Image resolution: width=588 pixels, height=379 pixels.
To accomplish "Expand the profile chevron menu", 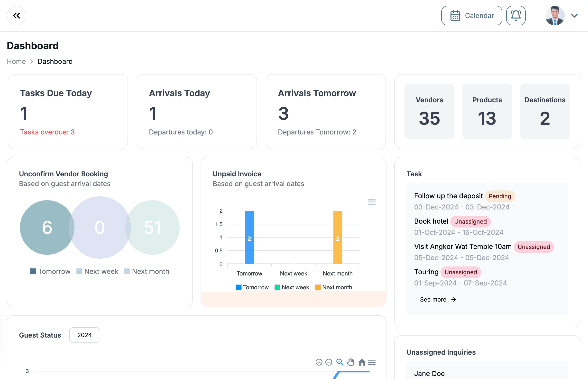I will 574,16.
